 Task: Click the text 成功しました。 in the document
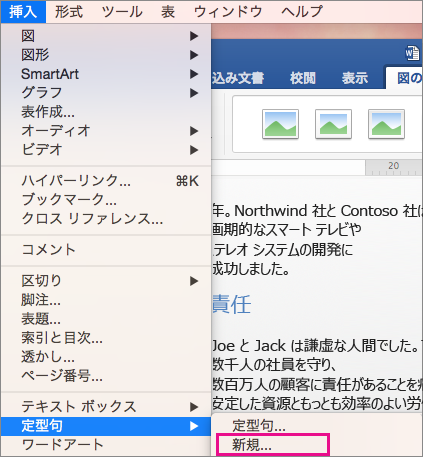[251, 269]
